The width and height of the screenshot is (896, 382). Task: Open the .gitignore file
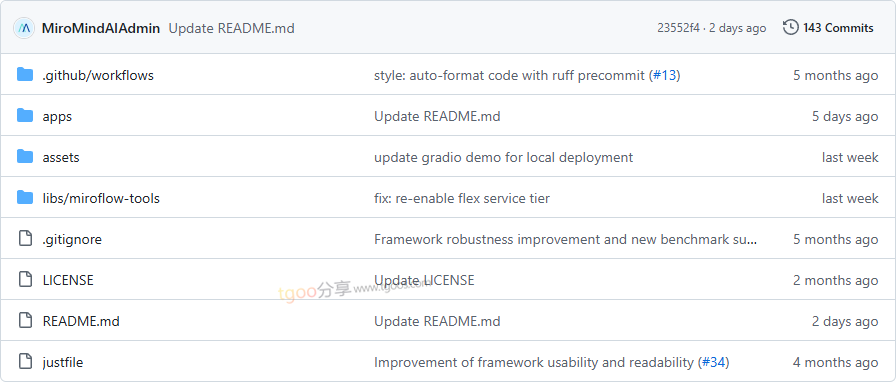click(x=72, y=240)
